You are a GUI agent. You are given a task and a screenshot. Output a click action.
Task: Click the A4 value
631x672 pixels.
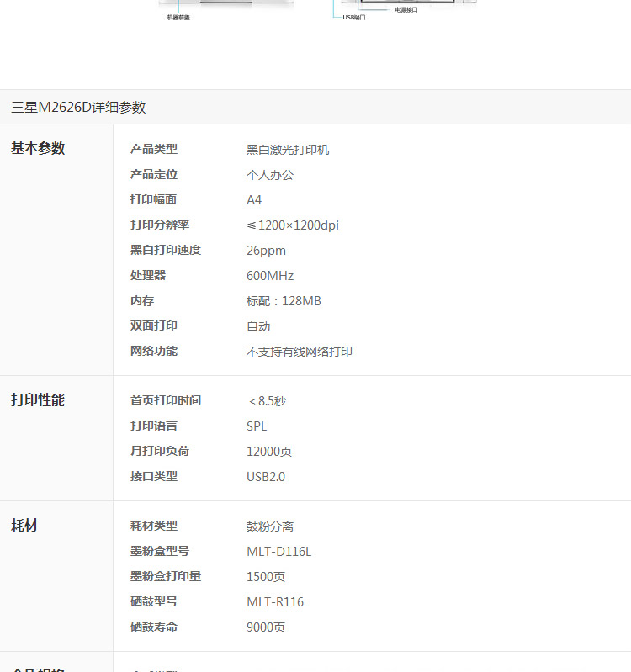tap(254, 200)
